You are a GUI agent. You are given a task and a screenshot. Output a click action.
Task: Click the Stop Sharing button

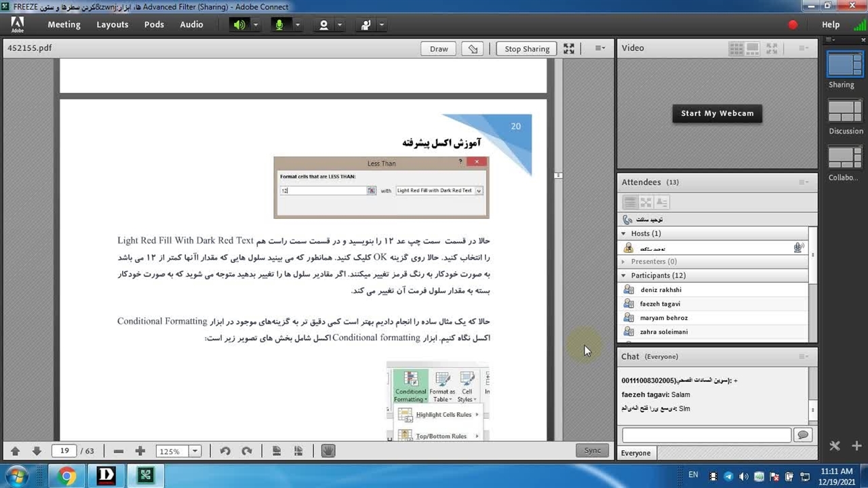click(526, 49)
